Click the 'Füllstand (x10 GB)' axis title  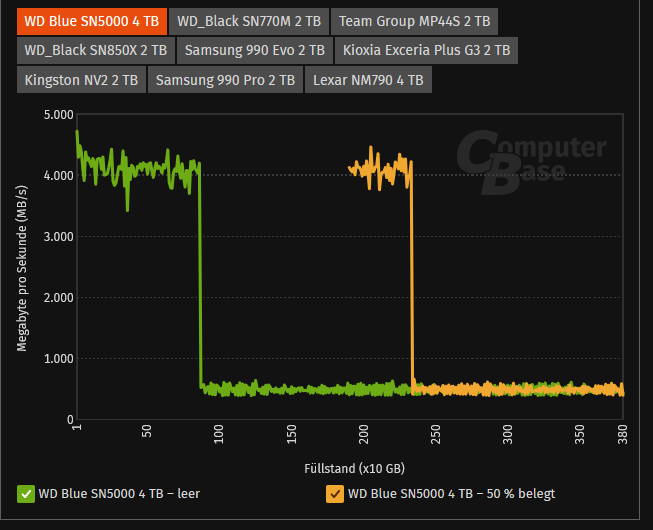tap(354, 469)
